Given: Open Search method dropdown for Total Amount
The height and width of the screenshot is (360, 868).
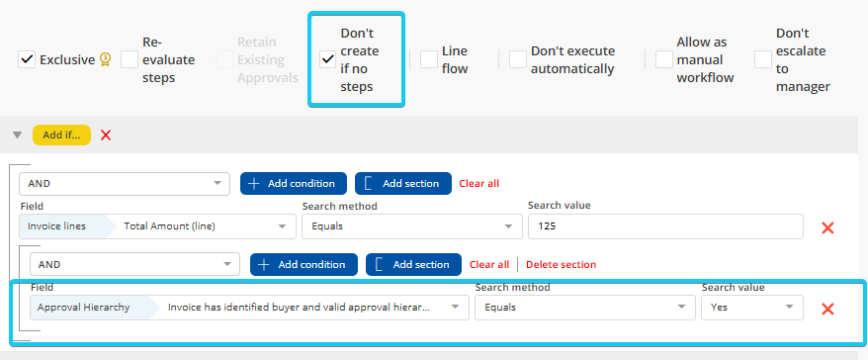Looking at the screenshot, I should tap(412, 225).
